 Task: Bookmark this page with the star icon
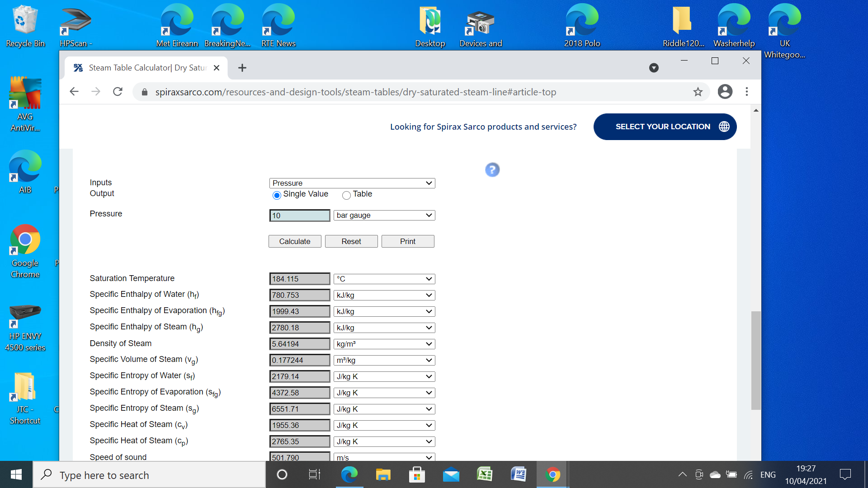tap(698, 92)
